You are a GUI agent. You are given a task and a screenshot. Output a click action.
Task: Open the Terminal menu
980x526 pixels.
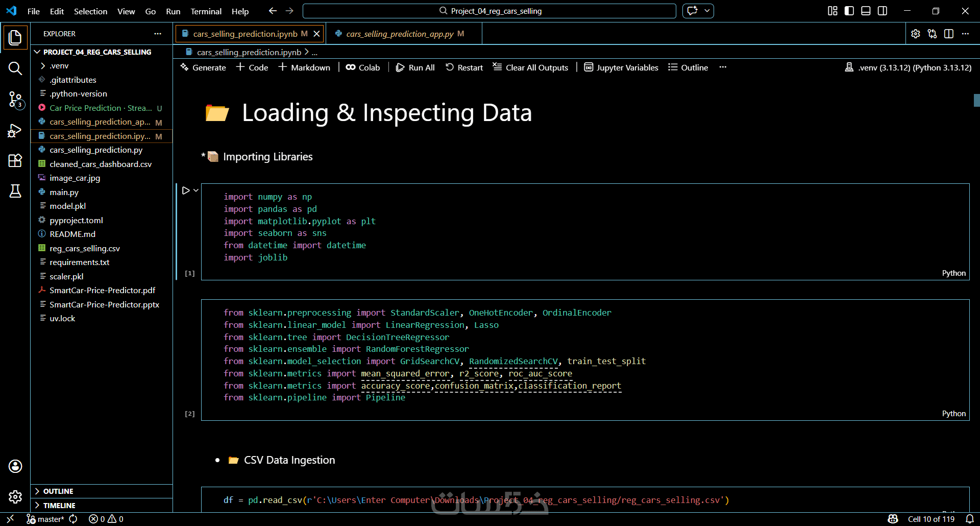[206, 11]
